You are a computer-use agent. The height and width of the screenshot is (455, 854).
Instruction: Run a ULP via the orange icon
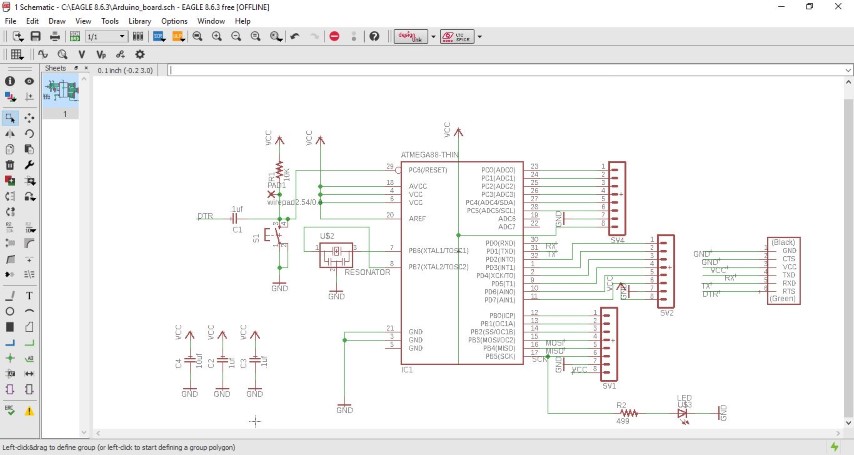178,37
